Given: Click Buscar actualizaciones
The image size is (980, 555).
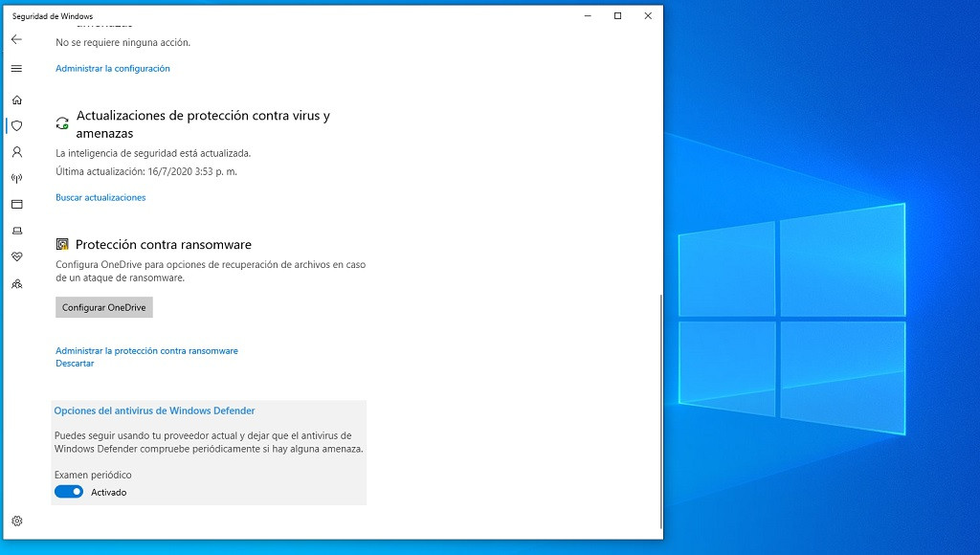Looking at the screenshot, I should pos(99,197).
